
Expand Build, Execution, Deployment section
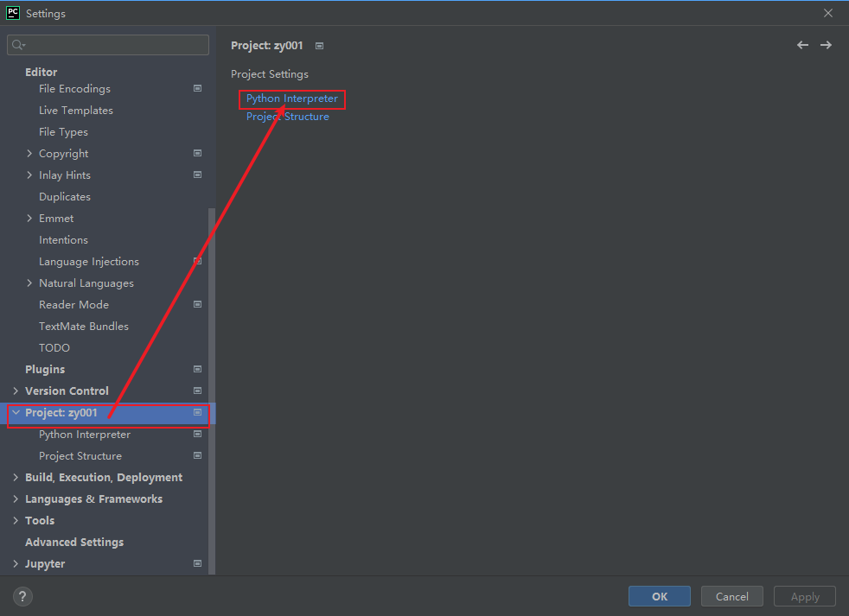click(x=16, y=478)
